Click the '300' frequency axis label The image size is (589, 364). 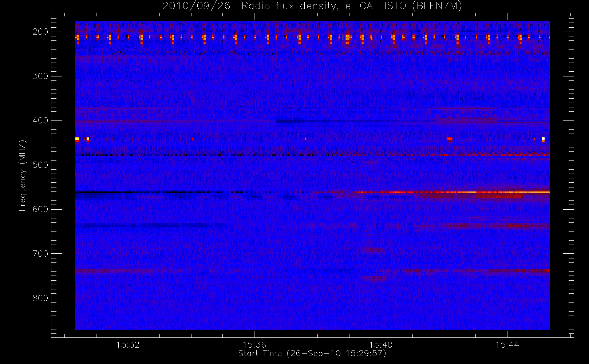point(40,76)
